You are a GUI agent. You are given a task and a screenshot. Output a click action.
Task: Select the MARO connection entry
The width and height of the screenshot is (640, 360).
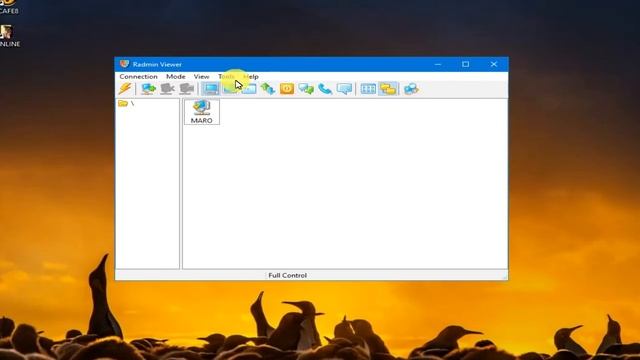[x=202, y=111]
